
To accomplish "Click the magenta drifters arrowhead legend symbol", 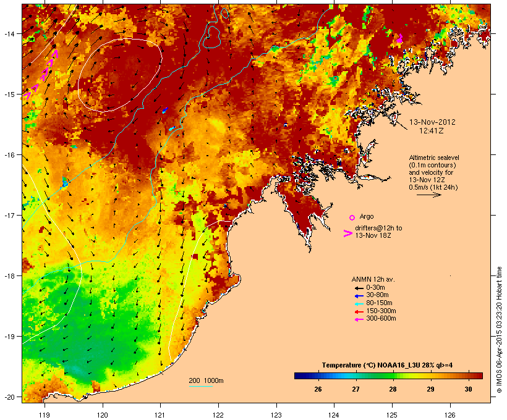I will tap(347, 233).
